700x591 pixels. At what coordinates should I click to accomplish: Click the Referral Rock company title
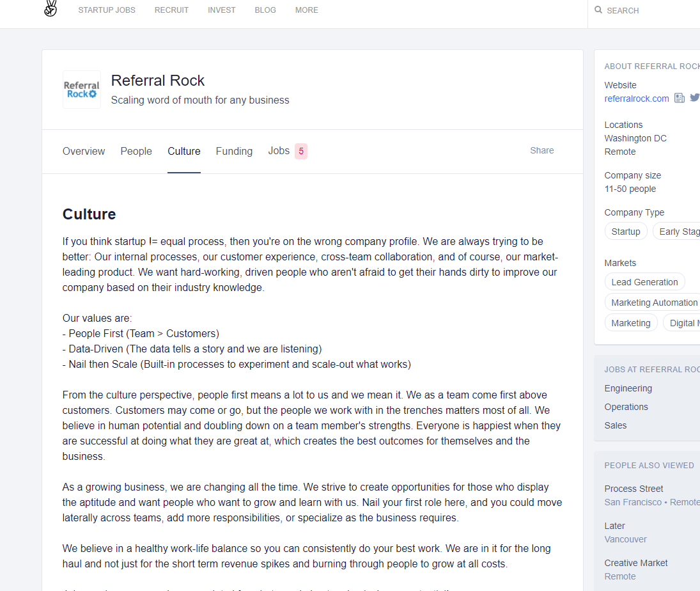coord(158,81)
